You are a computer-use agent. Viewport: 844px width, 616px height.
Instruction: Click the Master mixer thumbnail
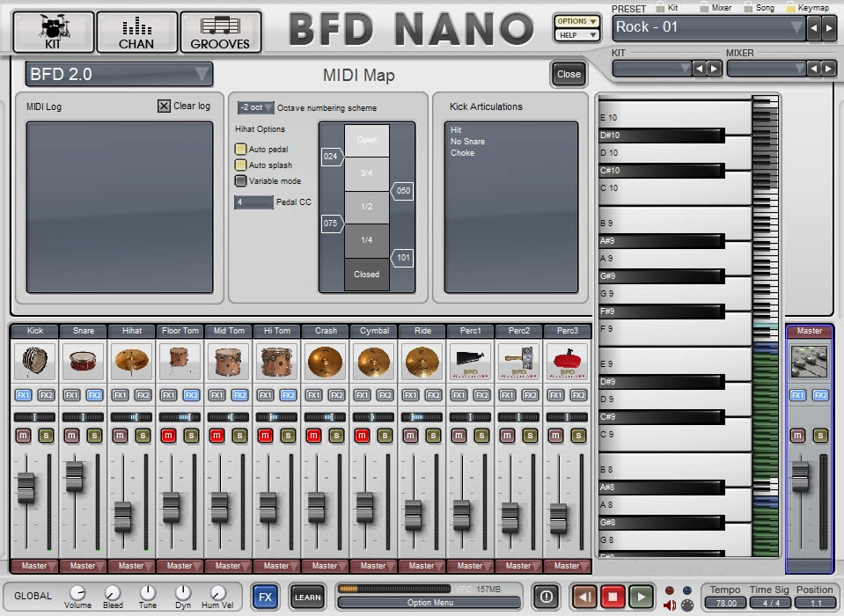tap(809, 362)
